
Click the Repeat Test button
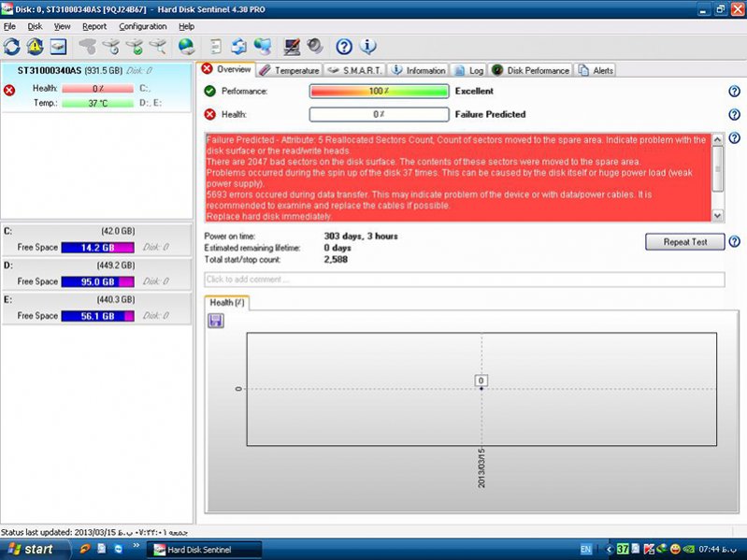pyautogui.click(x=685, y=242)
